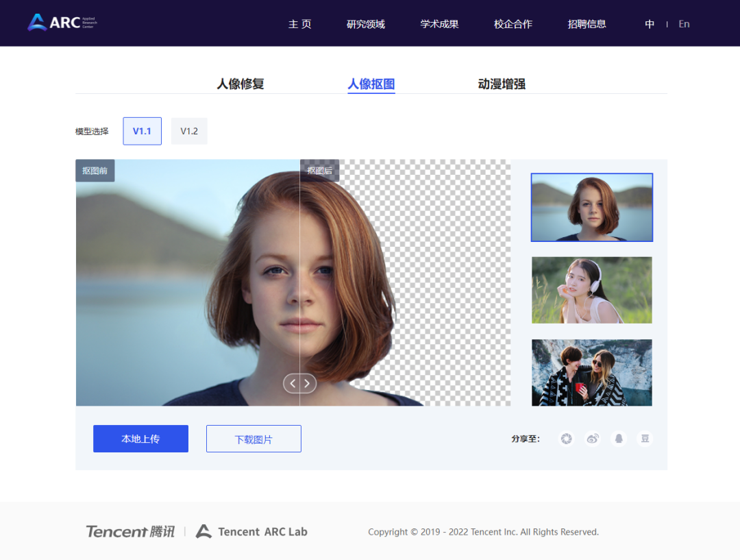Screen dimensions: 740x560
Task: Click the Tencent ARC Lab footer logo
Action: pos(251,531)
